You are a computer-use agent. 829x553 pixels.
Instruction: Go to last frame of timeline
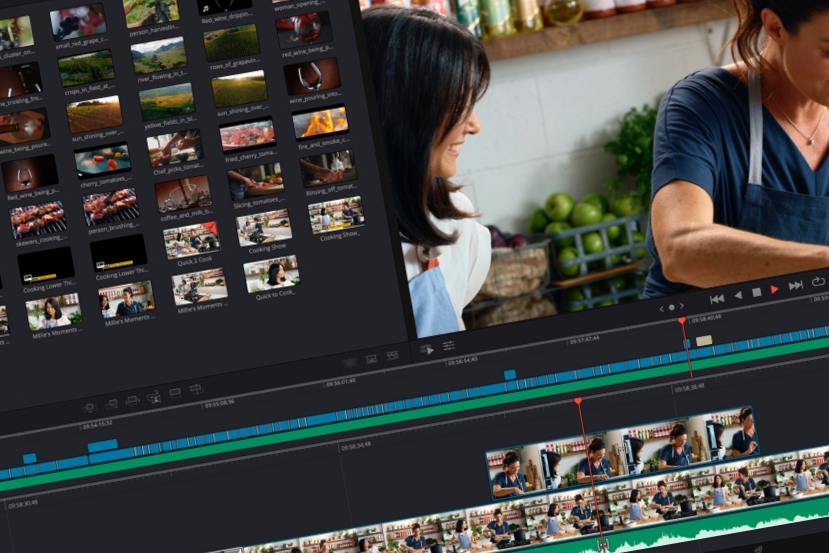(x=796, y=285)
